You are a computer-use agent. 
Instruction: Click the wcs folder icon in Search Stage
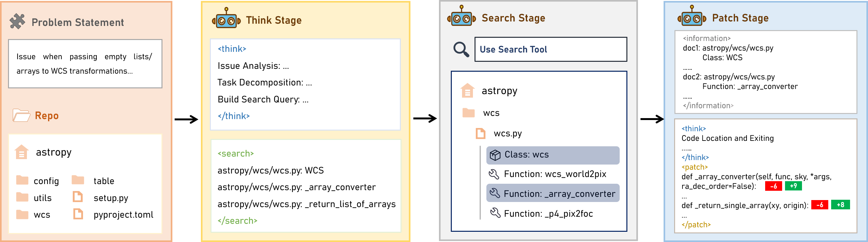468,113
